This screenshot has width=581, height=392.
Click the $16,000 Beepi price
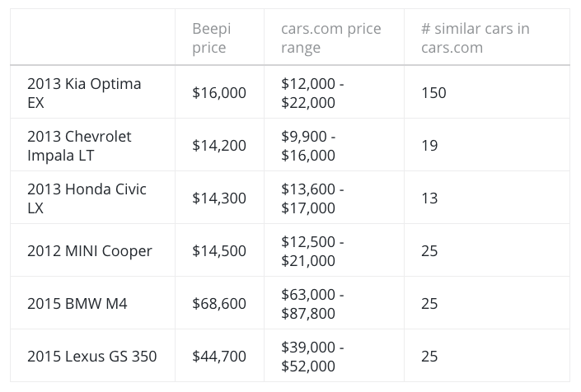tap(219, 93)
